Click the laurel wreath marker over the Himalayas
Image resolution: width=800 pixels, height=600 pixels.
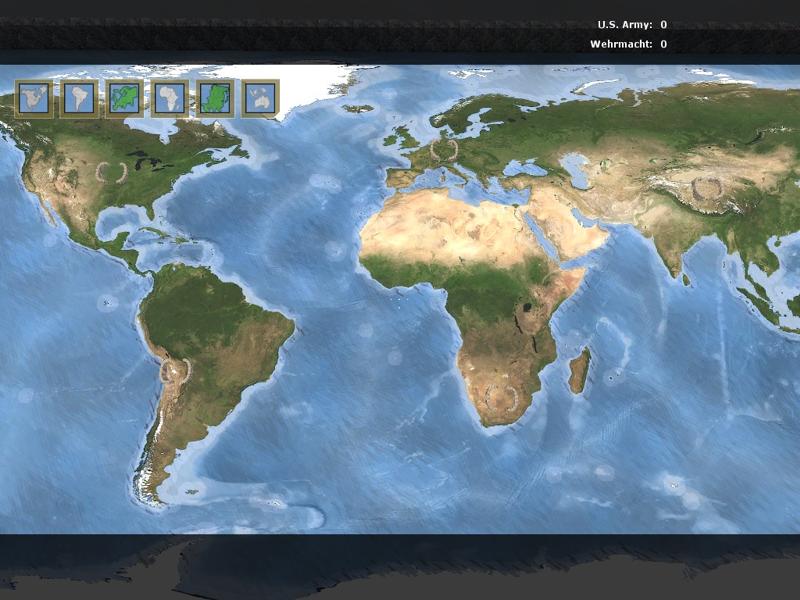coord(707,188)
